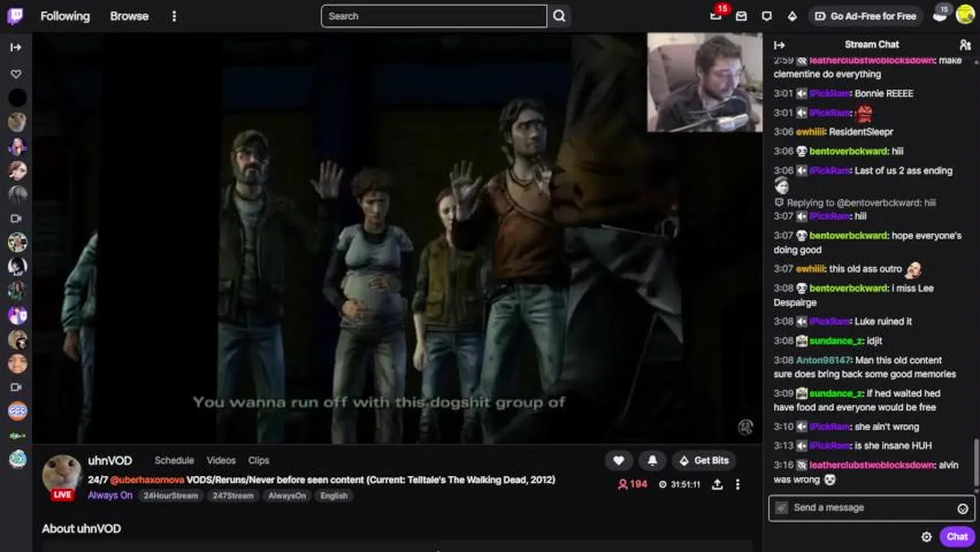This screenshot has width=980, height=552.
Task: Click username Anton98147 in chat
Action: [x=824, y=360]
